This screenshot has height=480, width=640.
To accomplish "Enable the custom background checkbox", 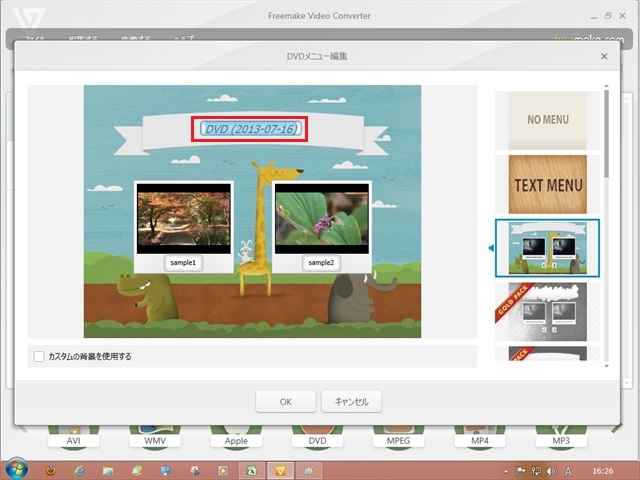I will [x=39, y=356].
